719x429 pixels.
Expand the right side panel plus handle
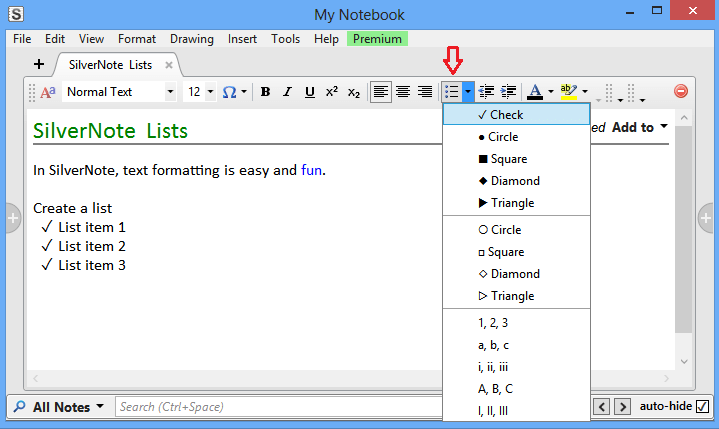706,218
